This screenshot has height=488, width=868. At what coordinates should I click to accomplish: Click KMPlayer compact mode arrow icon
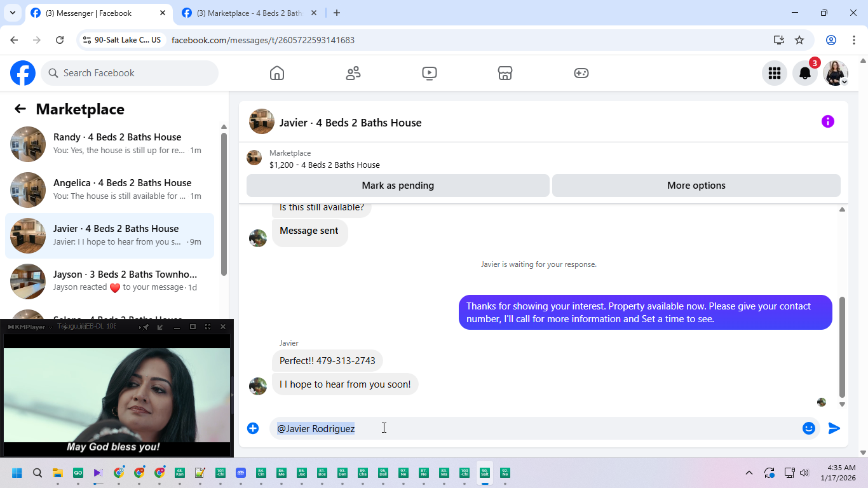pos(160,327)
